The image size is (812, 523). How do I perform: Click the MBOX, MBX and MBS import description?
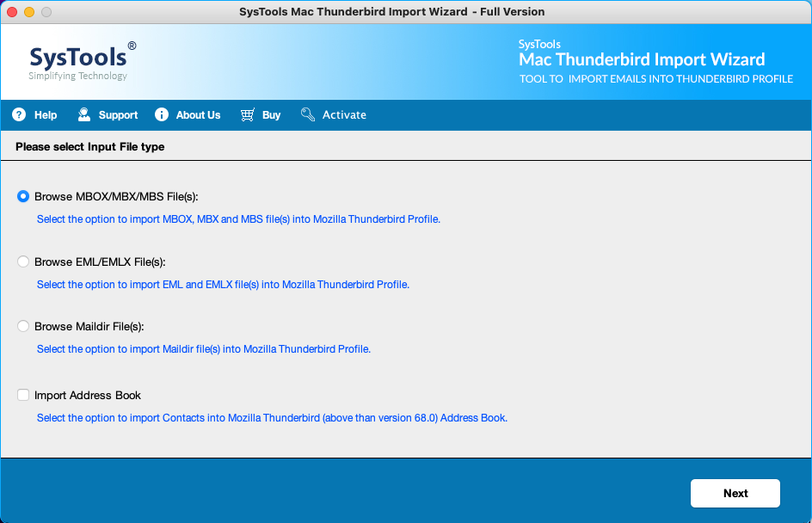pyautogui.click(x=238, y=219)
